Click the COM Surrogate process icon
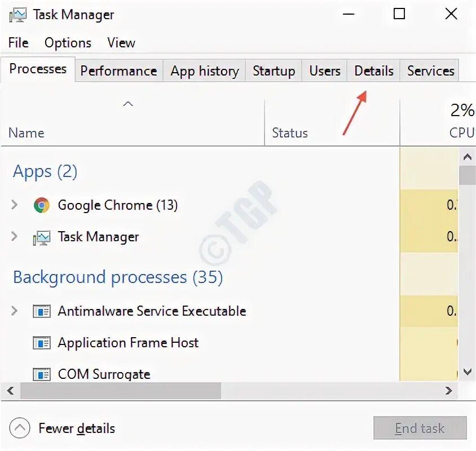This screenshot has width=476, height=451. pos(41,374)
